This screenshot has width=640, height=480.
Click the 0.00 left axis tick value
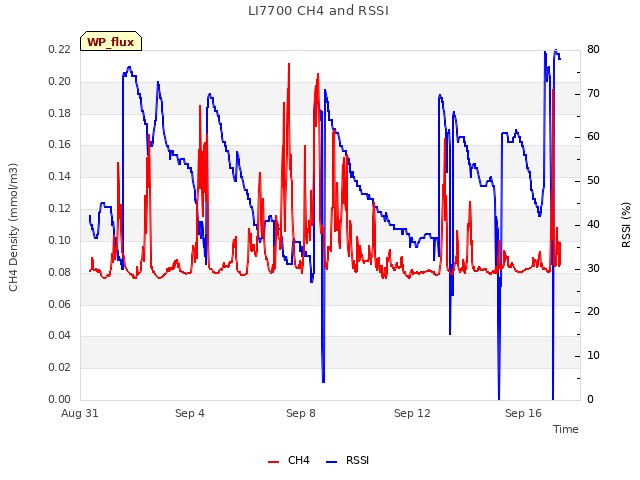pos(60,399)
